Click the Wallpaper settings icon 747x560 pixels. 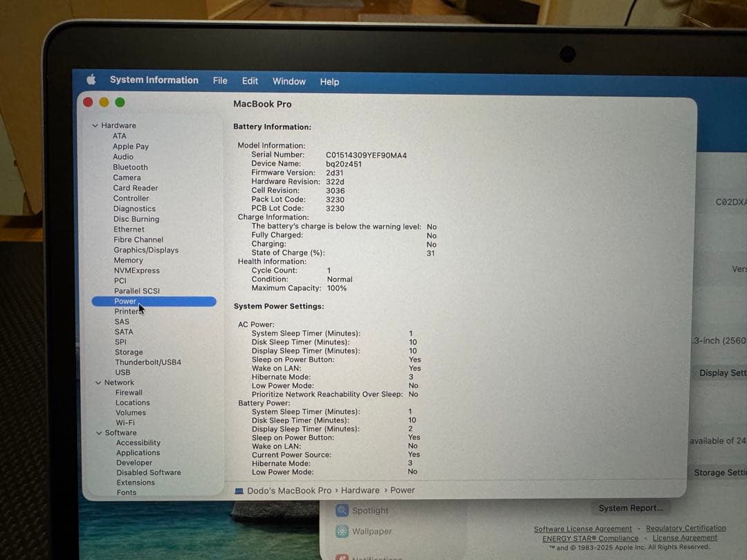tap(342, 531)
